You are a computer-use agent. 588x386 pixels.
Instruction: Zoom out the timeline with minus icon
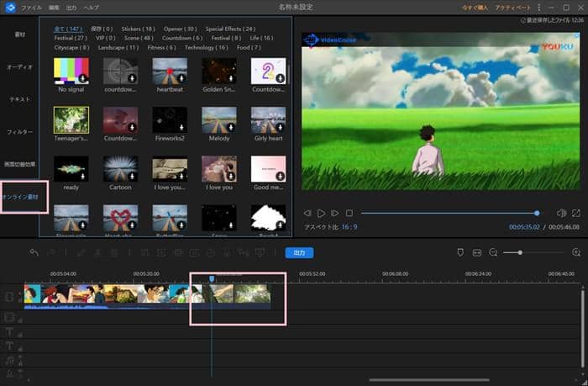(x=493, y=252)
